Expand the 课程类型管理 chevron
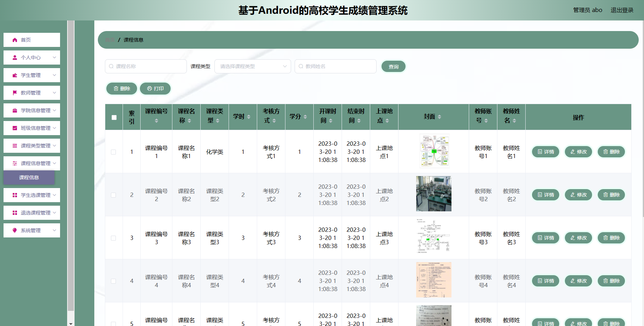 coord(54,146)
